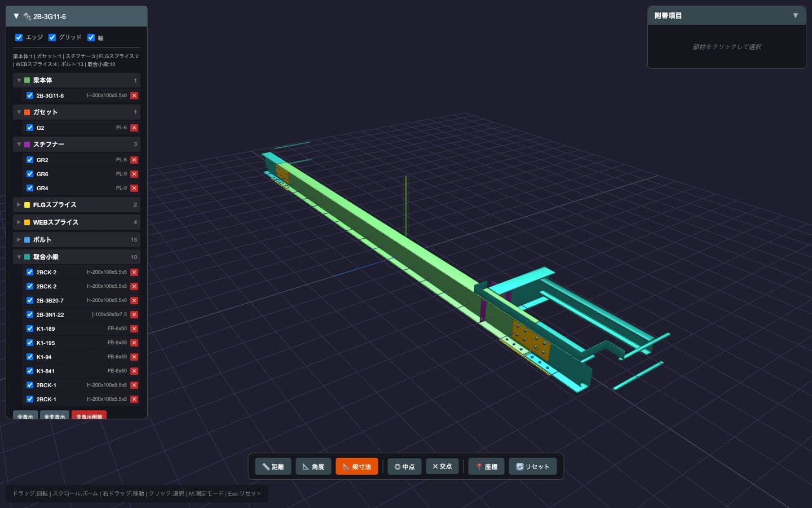This screenshot has height=508, width=812.
Task: Collapse the 取合小梁 group
Action: (19, 257)
